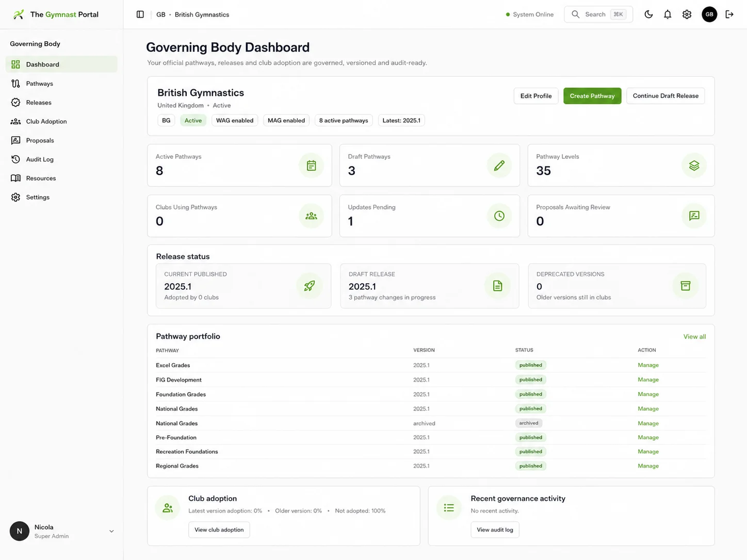Click the Latest: 2025.1 tag
This screenshot has width=747, height=560.
click(x=401, y=121)
